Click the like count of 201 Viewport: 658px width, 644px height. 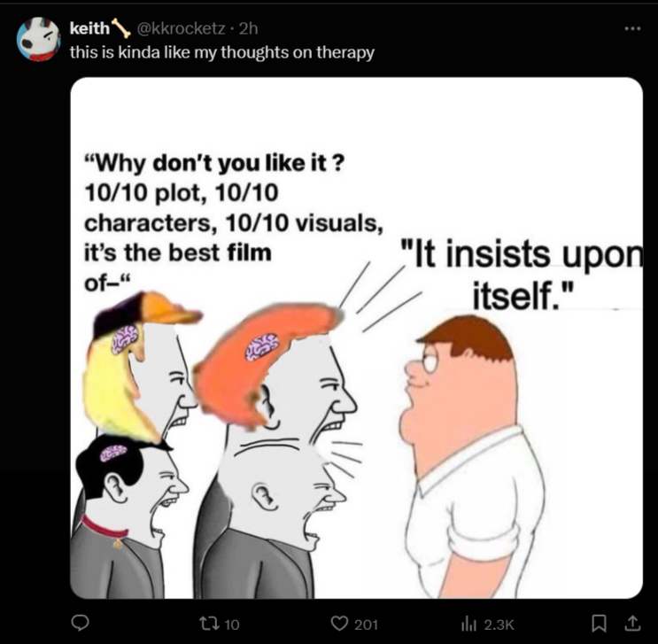pyautogui.click(x=367, y=625)
